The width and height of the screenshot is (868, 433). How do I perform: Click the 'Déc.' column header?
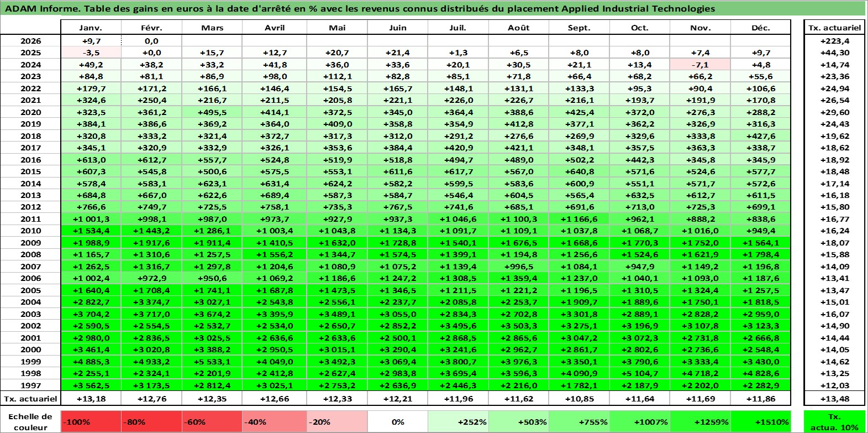click(x=761, y=28)
